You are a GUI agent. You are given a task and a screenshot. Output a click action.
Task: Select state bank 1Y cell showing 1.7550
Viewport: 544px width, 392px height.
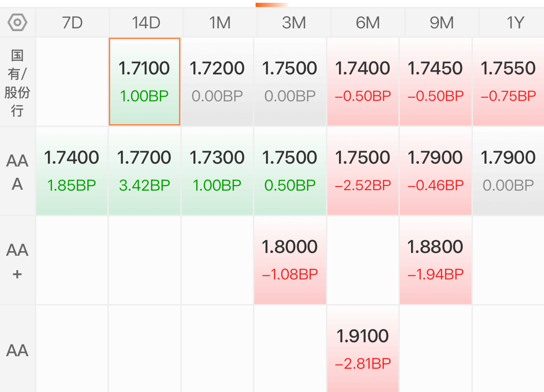click(508, 81)
